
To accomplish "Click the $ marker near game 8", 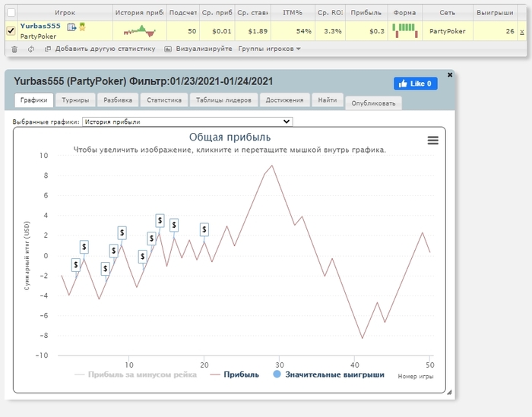I will tap(114, 251).
